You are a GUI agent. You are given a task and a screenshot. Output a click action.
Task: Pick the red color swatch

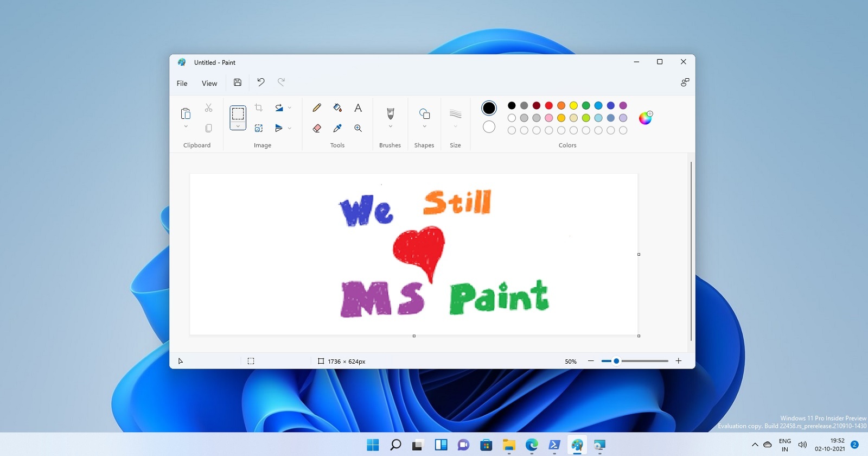[549, 105]
